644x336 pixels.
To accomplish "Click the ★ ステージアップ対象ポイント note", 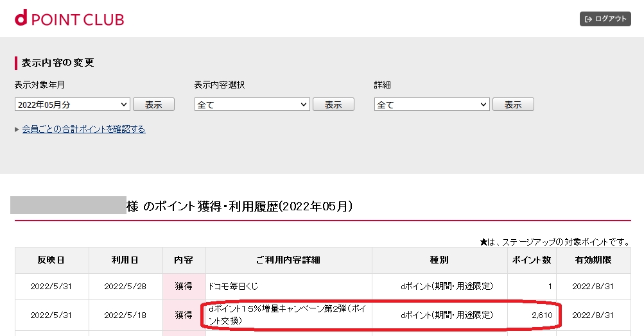I will pyautogui.click(x=555, y=242).
